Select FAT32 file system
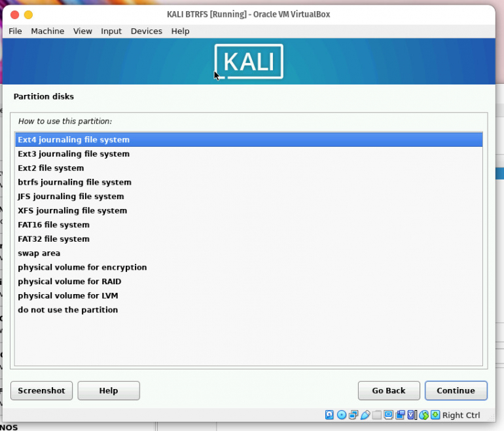This screenshot has height=431, width=504. [x=249, y=238]
